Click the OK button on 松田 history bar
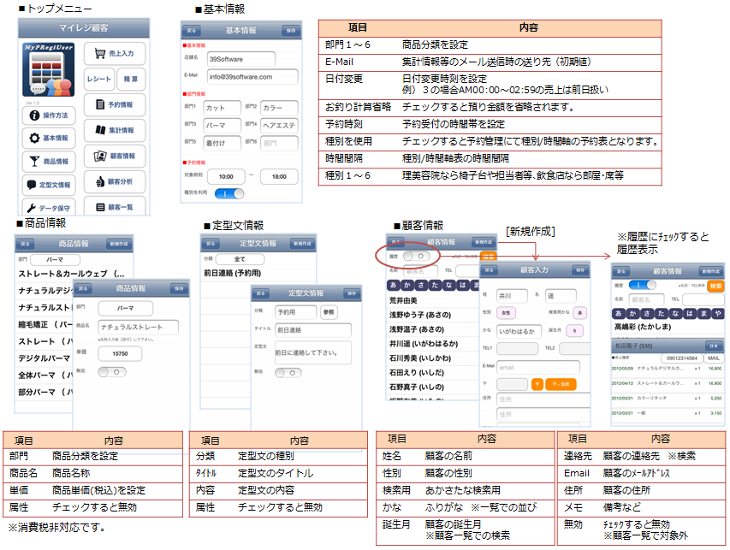 pos(714,346)
